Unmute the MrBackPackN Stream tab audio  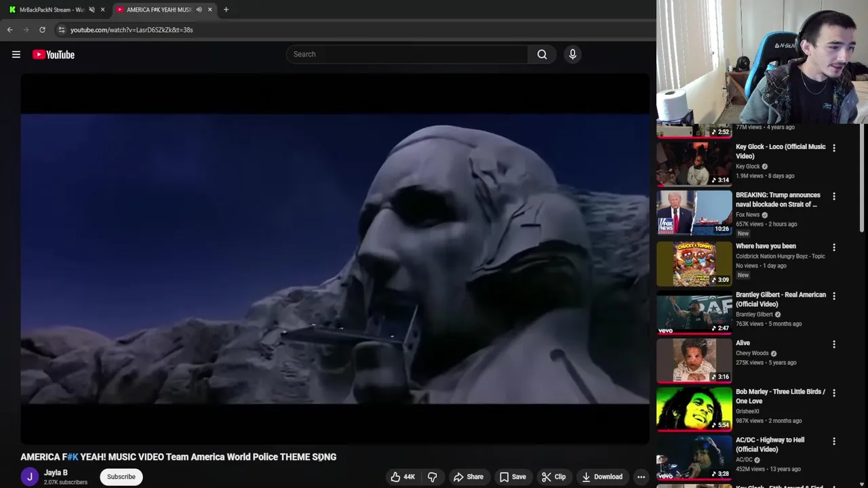pos(92,9)
